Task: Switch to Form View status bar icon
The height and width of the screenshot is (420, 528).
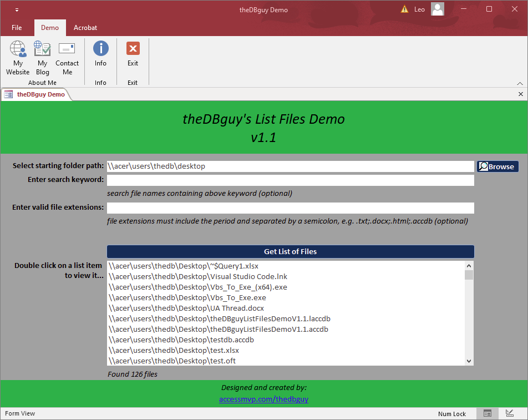Action: pos(488,413)
